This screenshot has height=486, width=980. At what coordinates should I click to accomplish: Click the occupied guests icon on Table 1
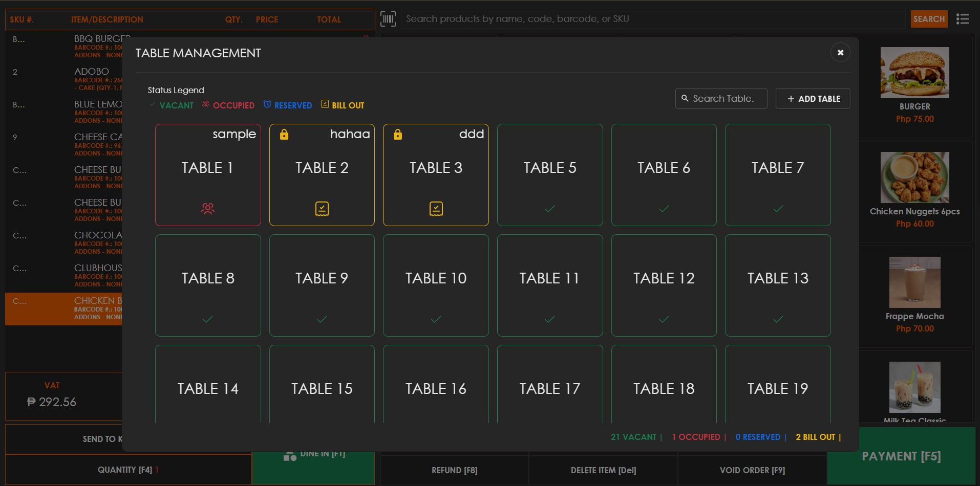tap(207, 208)
